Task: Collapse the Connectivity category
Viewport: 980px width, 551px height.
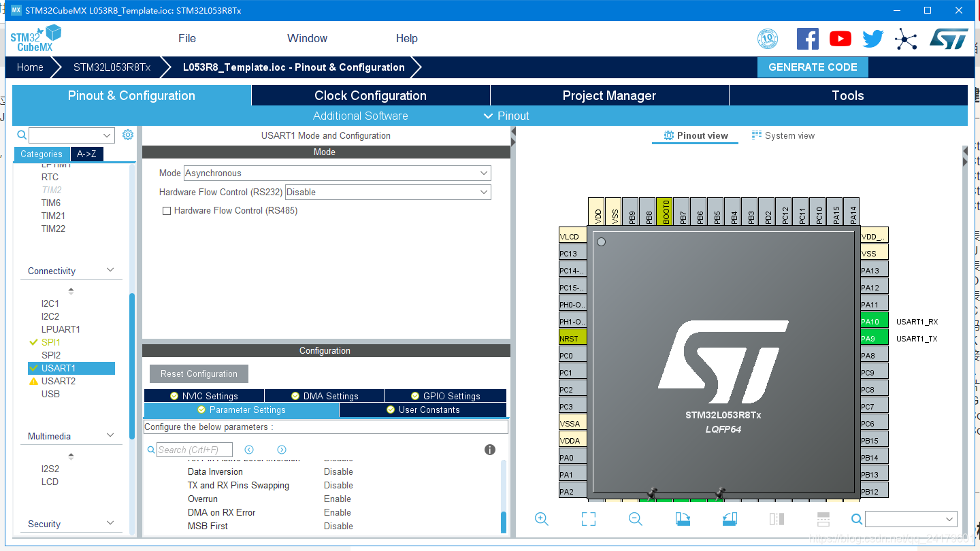Action: [x=110, y=271]
